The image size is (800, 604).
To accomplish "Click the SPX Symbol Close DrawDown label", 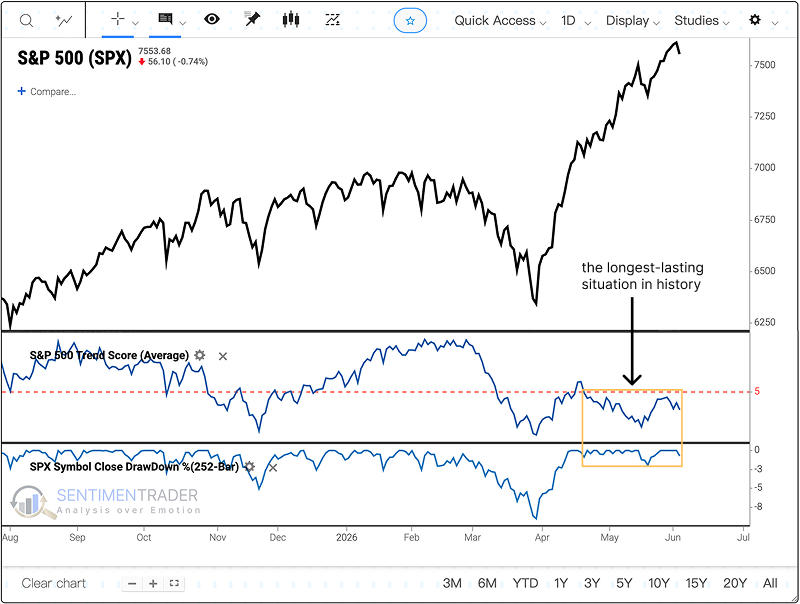I will 134,466.
